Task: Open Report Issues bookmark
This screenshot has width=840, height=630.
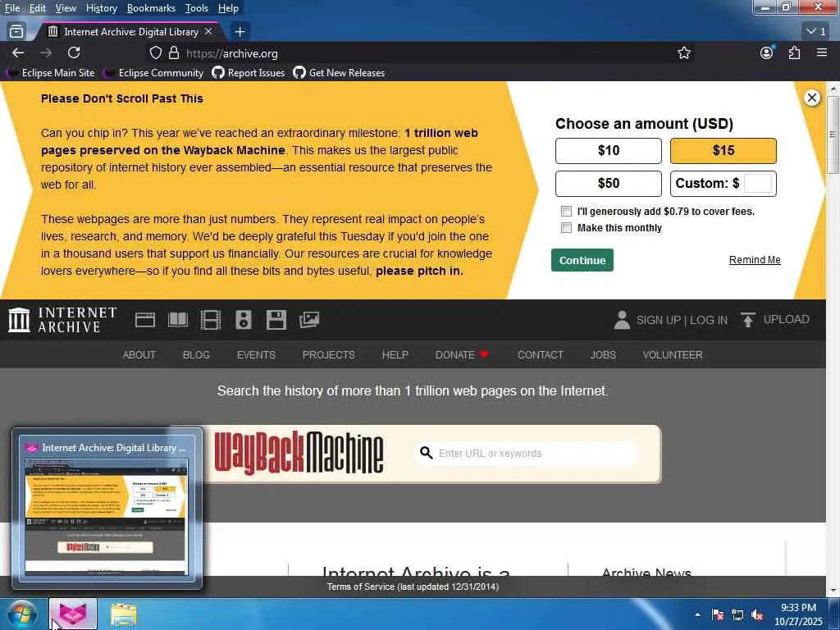Action: 249,73
